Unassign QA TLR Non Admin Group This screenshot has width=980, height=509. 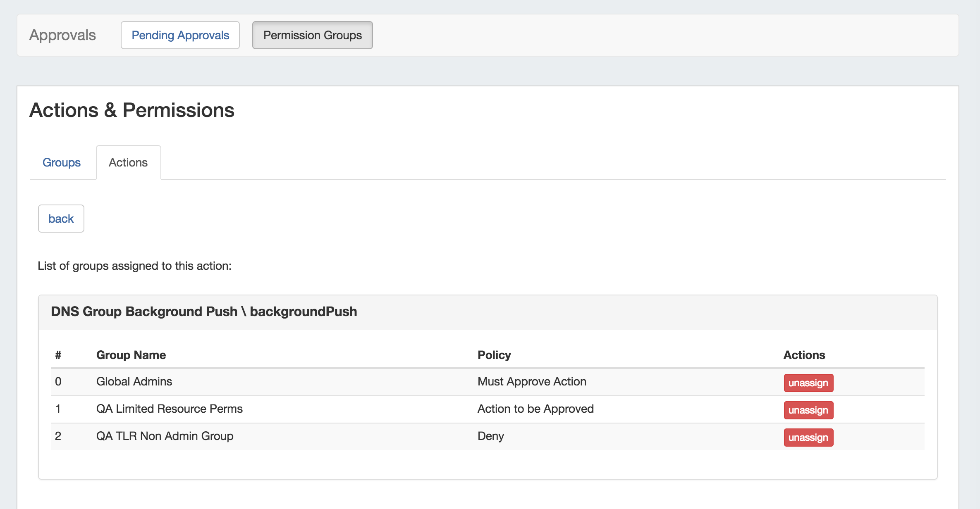[808, 438]
